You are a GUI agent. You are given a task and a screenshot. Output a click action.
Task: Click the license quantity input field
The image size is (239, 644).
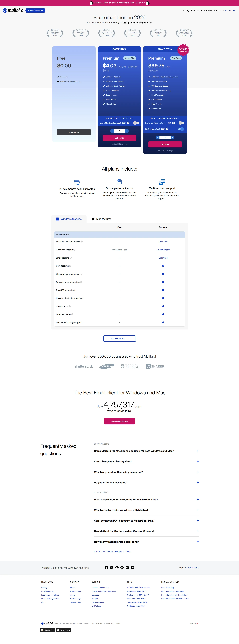click(119, 131)
